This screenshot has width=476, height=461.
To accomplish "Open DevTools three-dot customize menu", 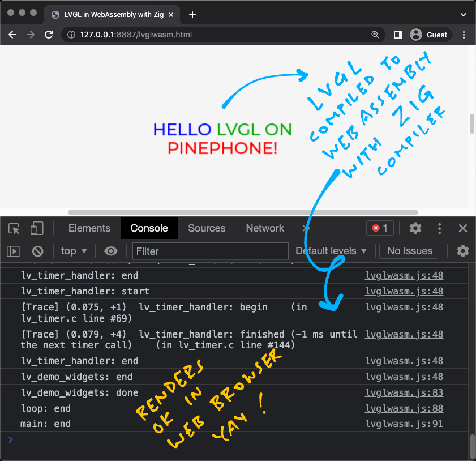I will [440, 228].
